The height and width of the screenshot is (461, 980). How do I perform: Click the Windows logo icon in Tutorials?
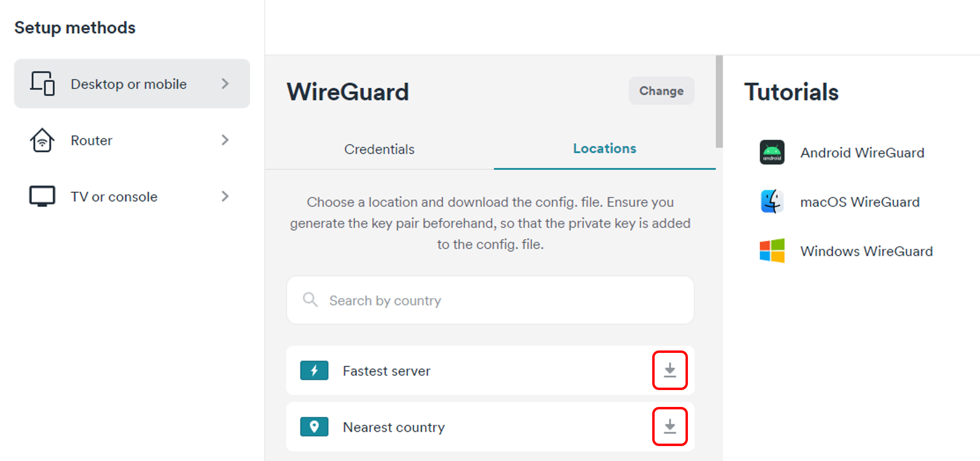[772, 251]
